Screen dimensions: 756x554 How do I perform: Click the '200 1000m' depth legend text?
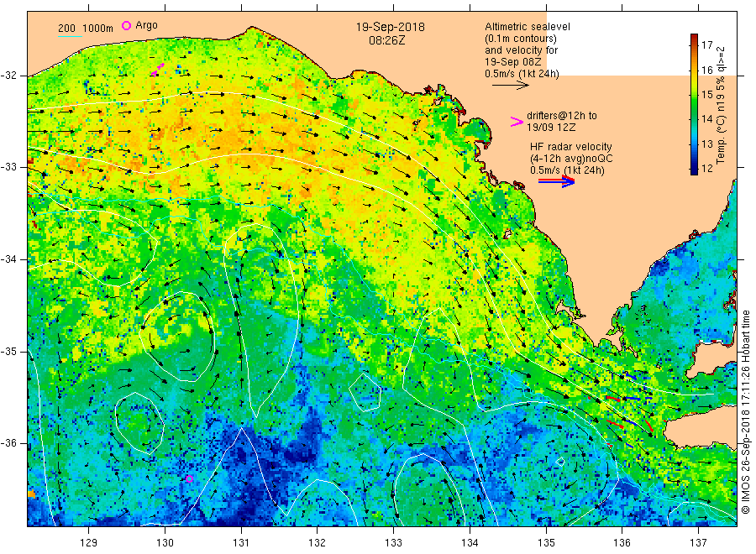pos(86,29)
